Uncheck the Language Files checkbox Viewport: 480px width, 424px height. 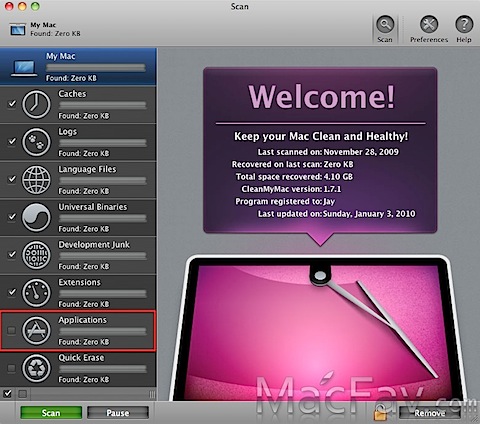[12, 179]
